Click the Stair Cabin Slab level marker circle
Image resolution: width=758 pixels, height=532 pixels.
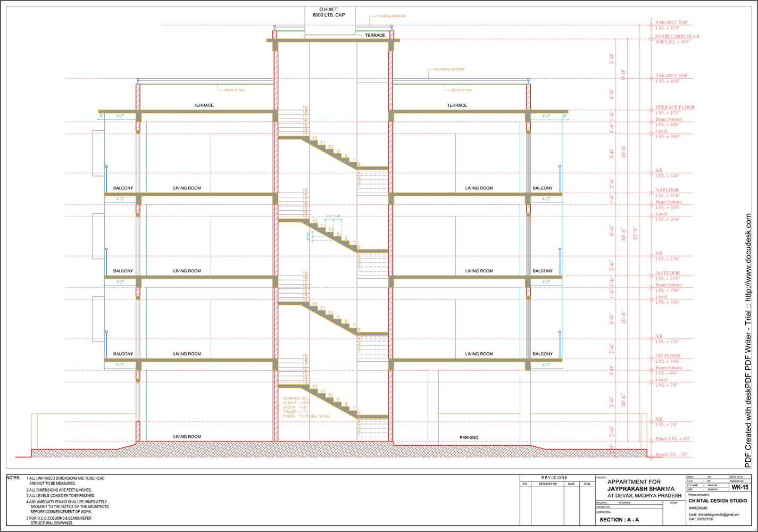coord(651,39)
